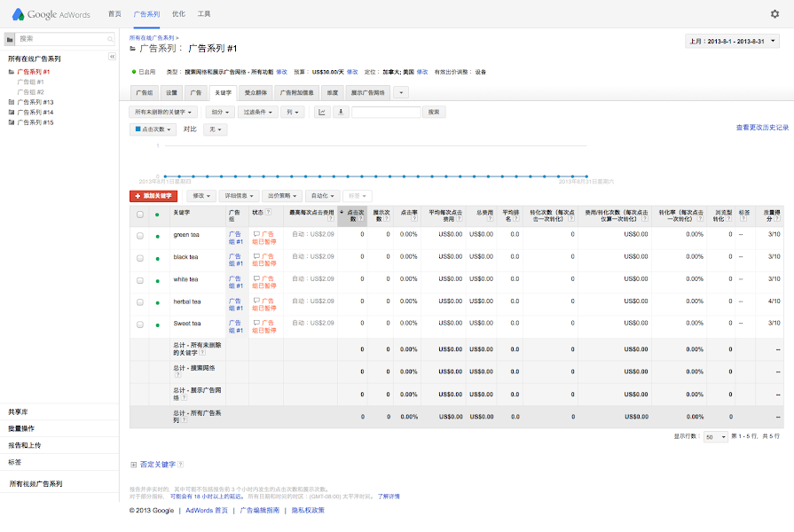Click the download report icon

point(341,112)
